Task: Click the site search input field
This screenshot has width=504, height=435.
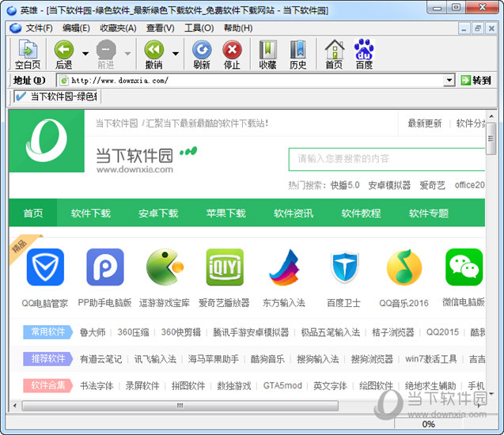Action: click(x=387, y=159)
